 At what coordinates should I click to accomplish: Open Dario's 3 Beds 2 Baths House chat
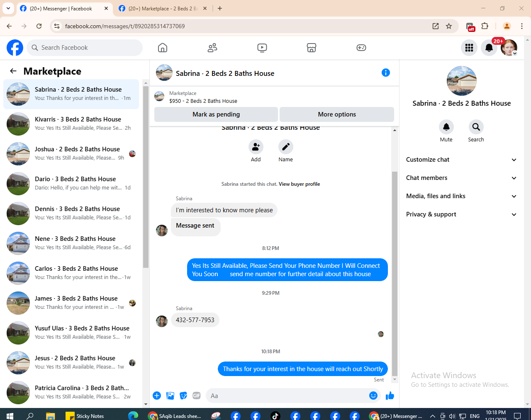click(71, 184)
